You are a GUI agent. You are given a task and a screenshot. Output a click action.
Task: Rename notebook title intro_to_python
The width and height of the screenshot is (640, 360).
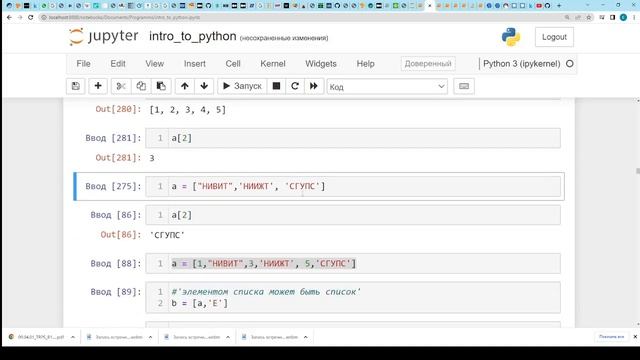[x=192, y=36]
